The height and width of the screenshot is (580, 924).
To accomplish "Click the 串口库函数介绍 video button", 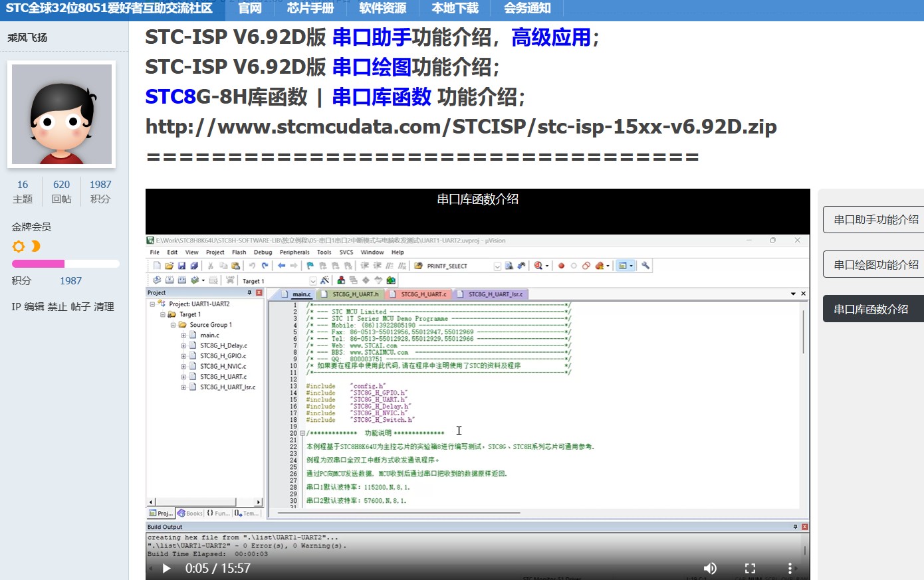I will tap(873, 309).
